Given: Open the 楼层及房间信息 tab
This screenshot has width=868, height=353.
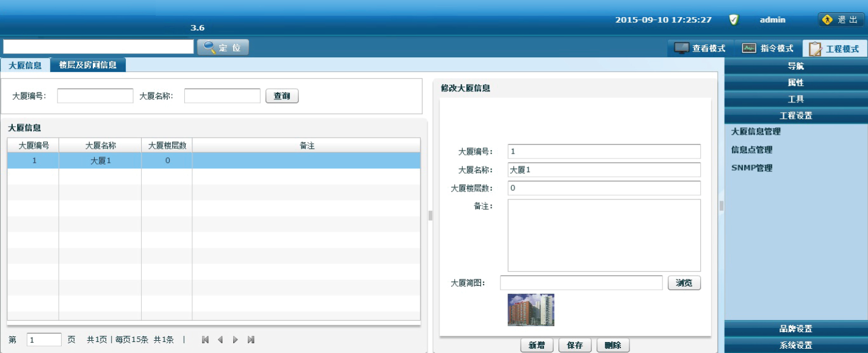Looking at the screenshot, I should 88,65.
